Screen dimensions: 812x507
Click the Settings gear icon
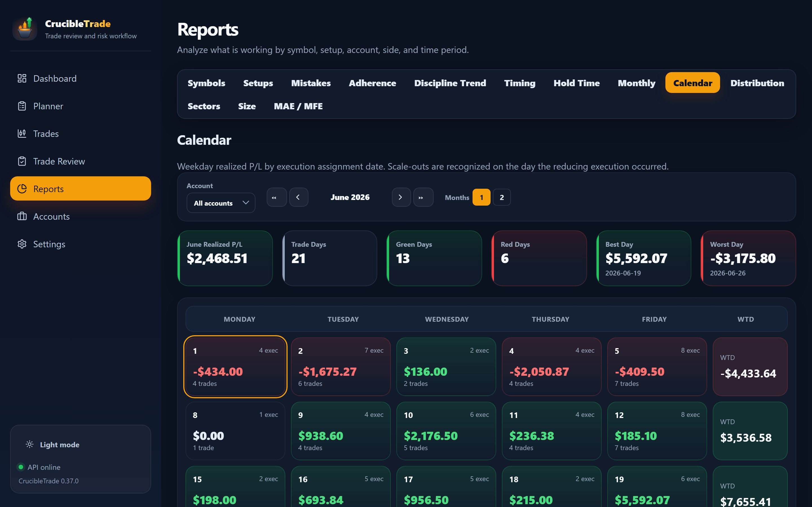click(22, 244)
